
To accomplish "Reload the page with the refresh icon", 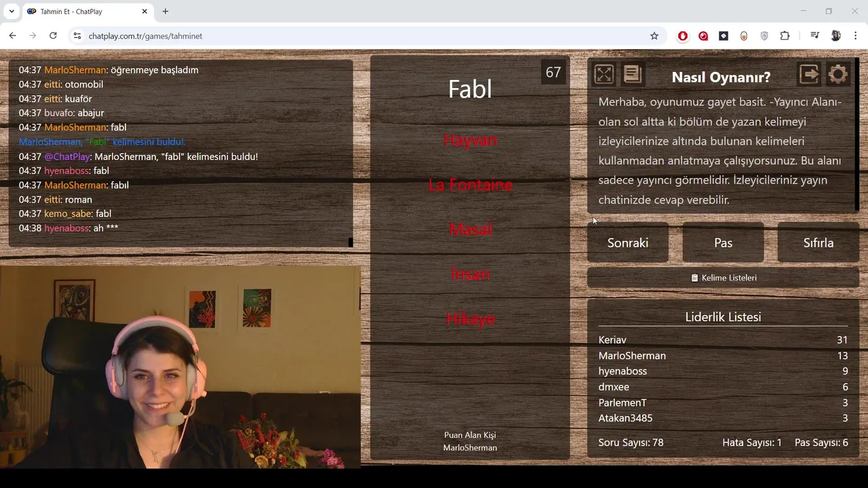I will click(x=53, y=36).
